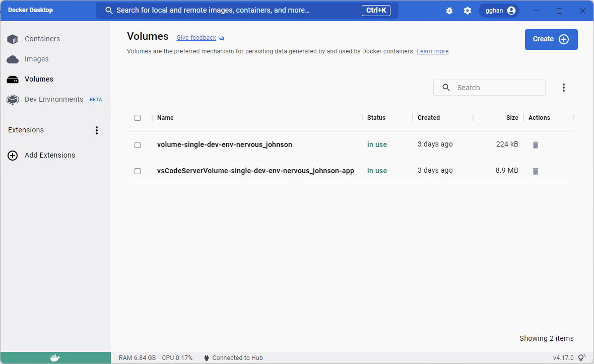Maximize the Docker Desktop window

(560, 11)
